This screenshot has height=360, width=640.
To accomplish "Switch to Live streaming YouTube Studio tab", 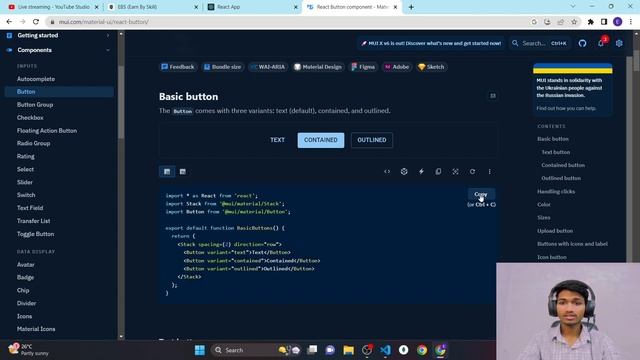I will tap(53, 7).
